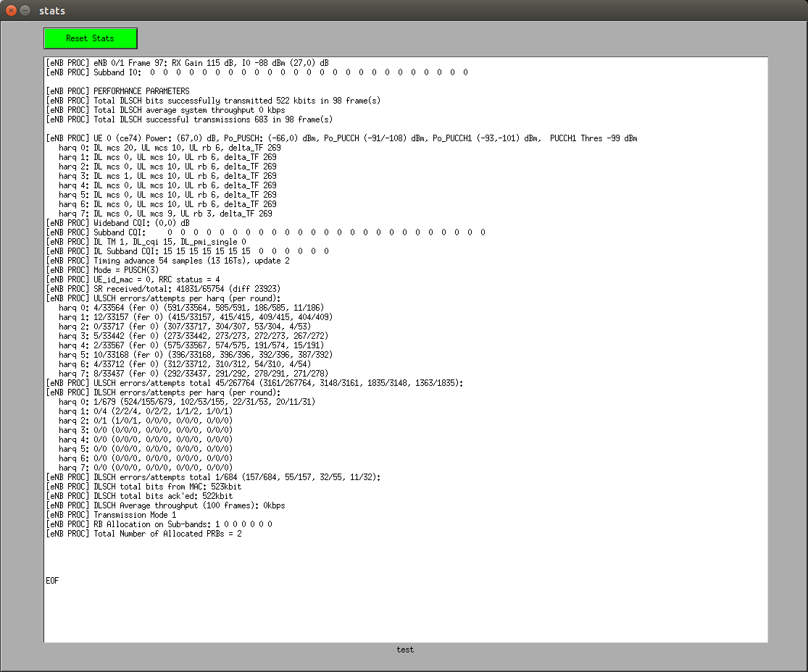Viewport: 808px width, 672px height.
Task: Click the DL Subband CQI line
Action: tap(187, 251)
